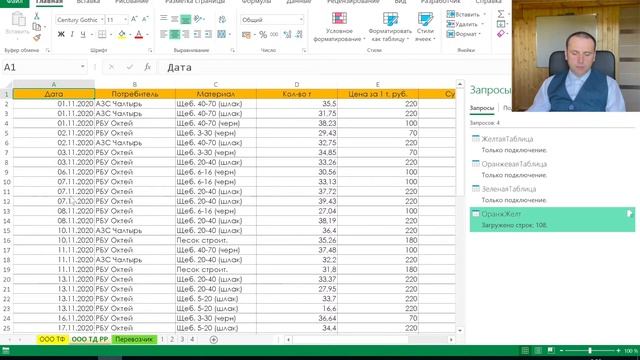
Task: Switch to the Вставка ribbon tab
Action: point(88,2)
